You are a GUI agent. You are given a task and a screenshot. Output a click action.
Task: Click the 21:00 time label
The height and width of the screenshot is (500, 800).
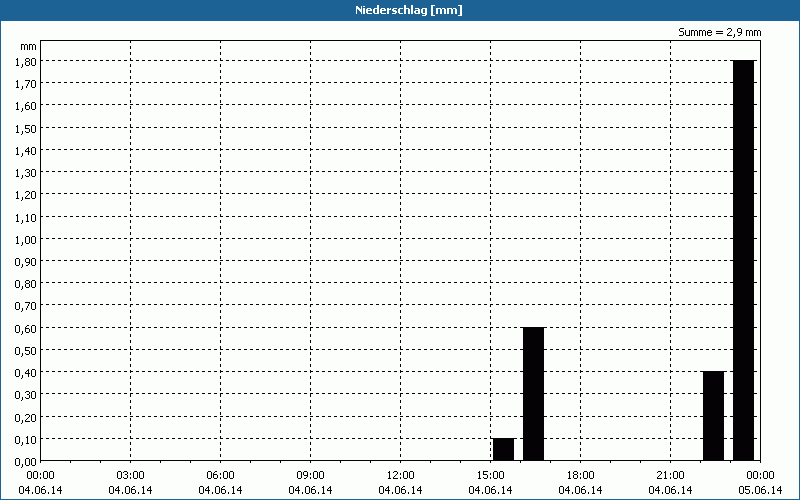coord(670,476)
